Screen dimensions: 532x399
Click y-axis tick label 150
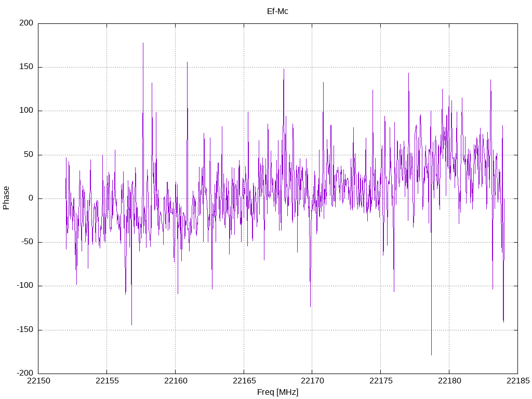click(26, 67)
